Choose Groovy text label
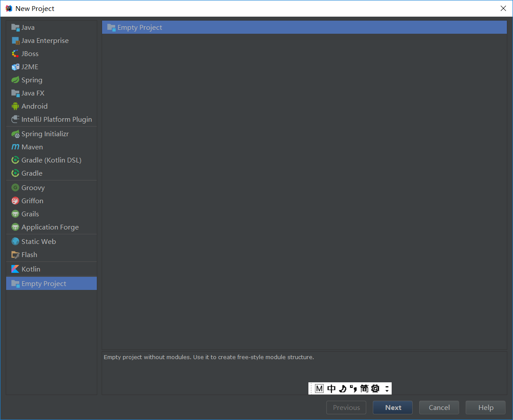Image resolution: width=513 pixels, height=420 pixels. [33, 188]
